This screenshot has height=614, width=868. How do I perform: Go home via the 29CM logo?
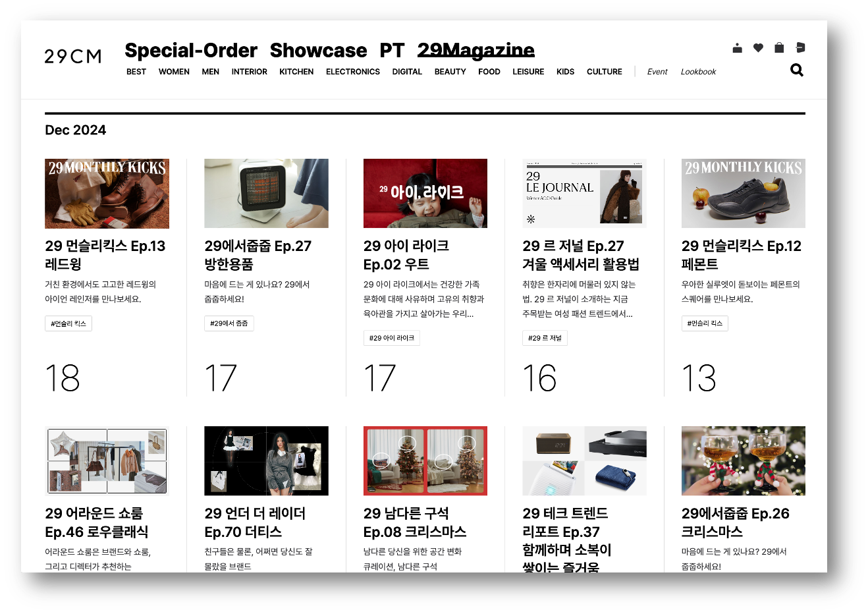point(73,56)
